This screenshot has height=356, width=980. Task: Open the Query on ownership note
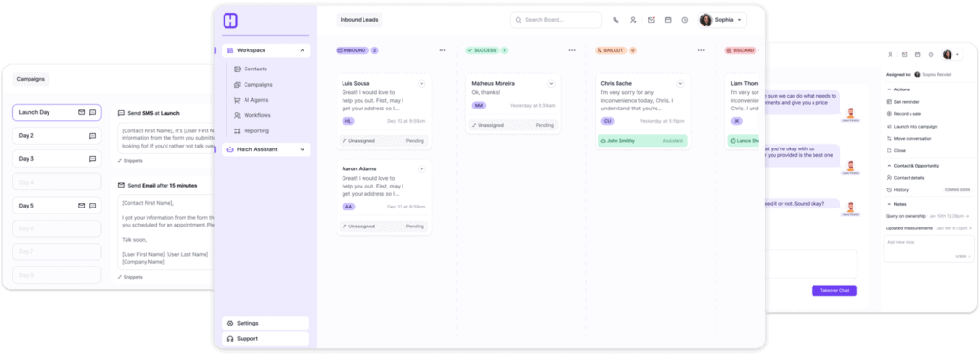(x=928, y=216)
